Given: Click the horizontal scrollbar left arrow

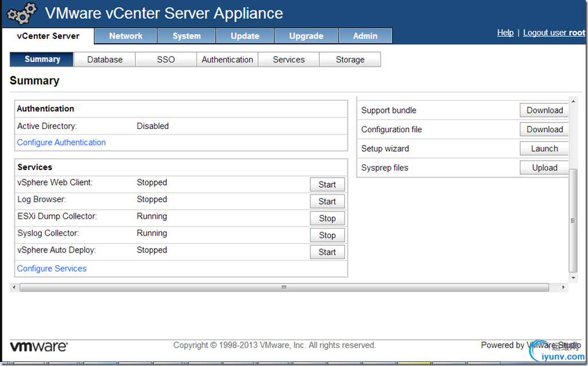Looking at the screenshot, I should click(x=14, y=288).
